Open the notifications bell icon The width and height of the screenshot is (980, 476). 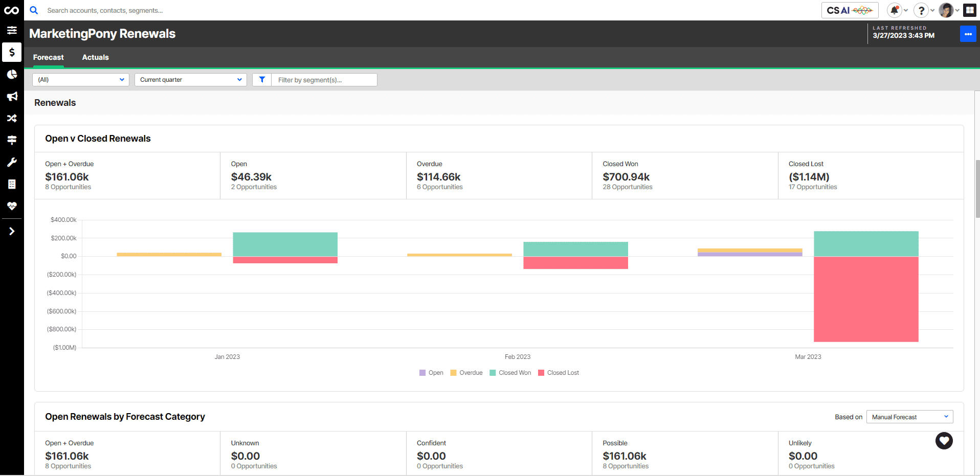(x=894, y=10)
